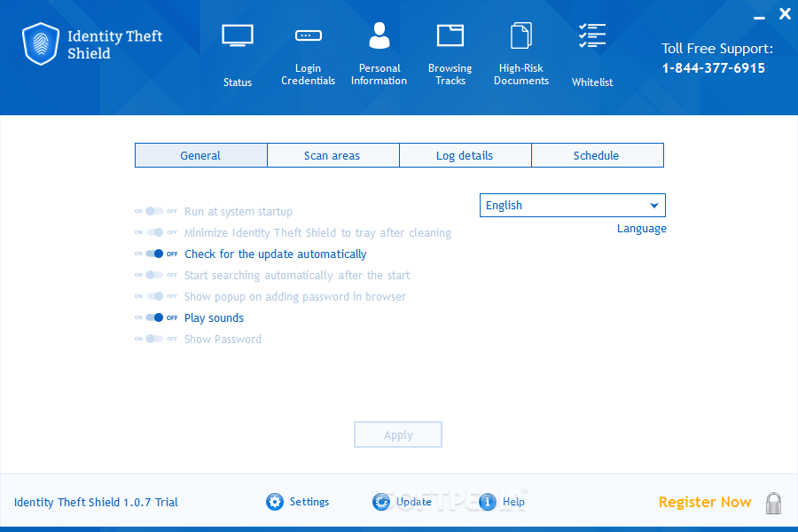Image resolution: width=798 pixels, height=532 pixels.
Task: Switch to the Scan areas tab
Action: coord(332,155)
